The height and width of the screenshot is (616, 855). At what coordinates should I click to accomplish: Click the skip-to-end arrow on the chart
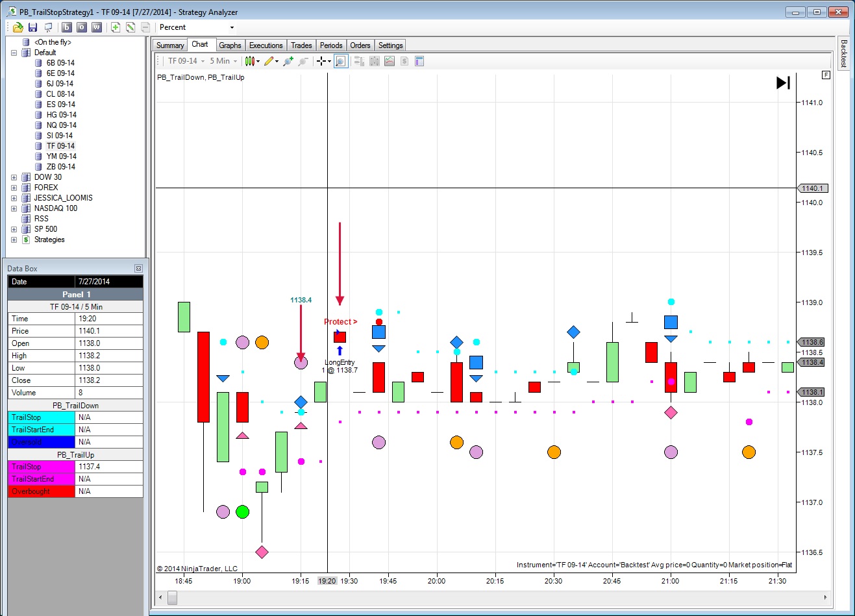pos(784,82)
